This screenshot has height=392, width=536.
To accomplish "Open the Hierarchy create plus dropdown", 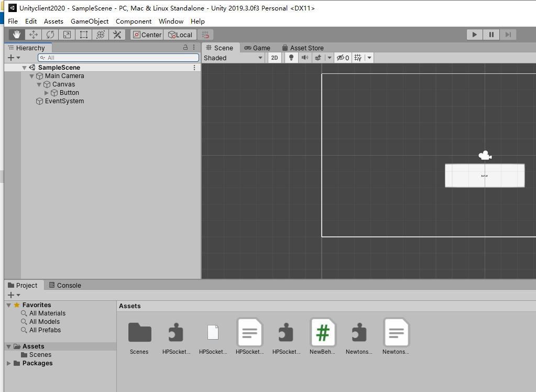I will pos(14,58).
